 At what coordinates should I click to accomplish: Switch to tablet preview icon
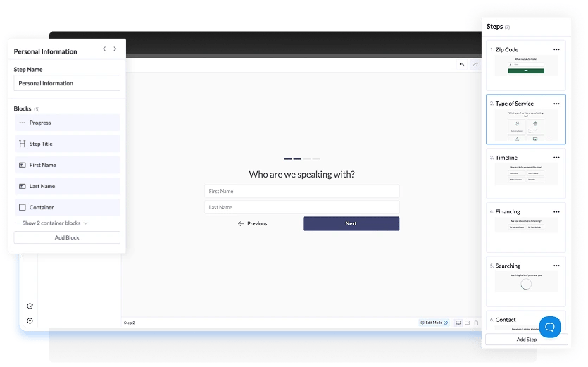click(468, 323)
